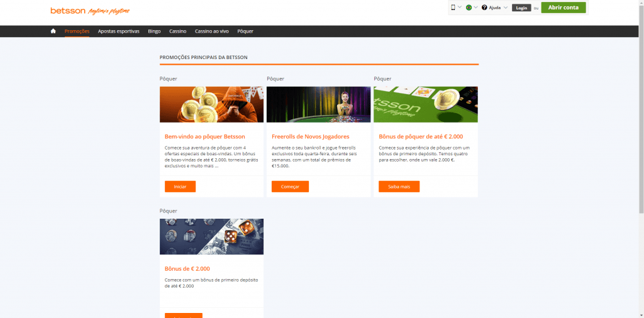This screenshot has width=644, height=318.
Task: Open the mobile device icon menu
Action: (453, 8)
